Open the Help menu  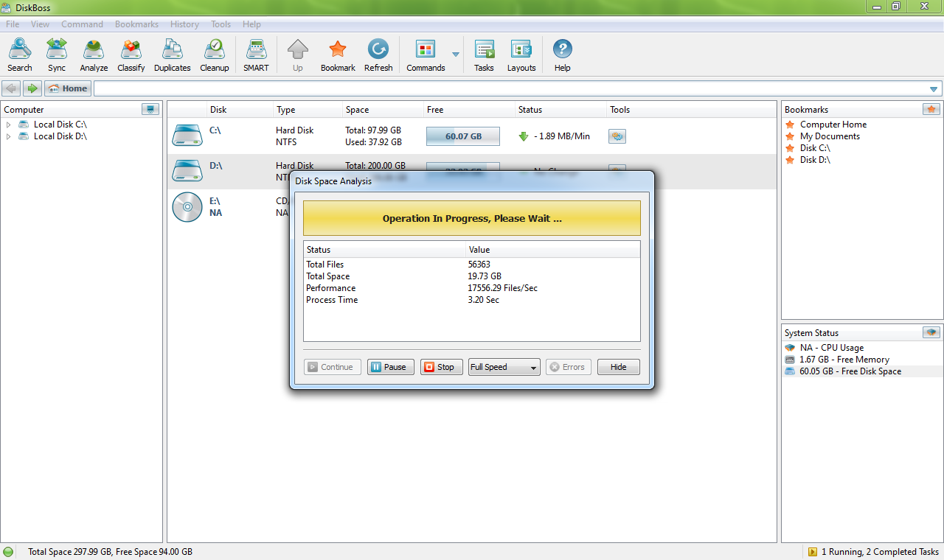pos(251,24)
